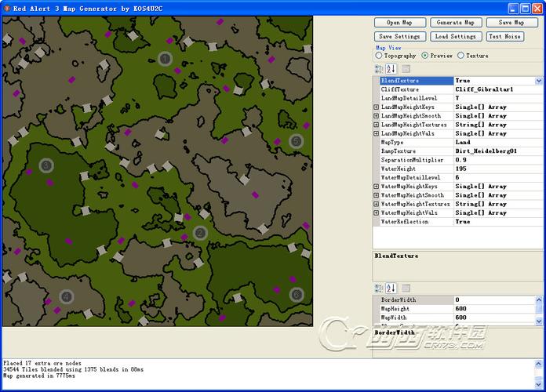
Task: Click player start marker 3 on map
Action: pos(46,165)
